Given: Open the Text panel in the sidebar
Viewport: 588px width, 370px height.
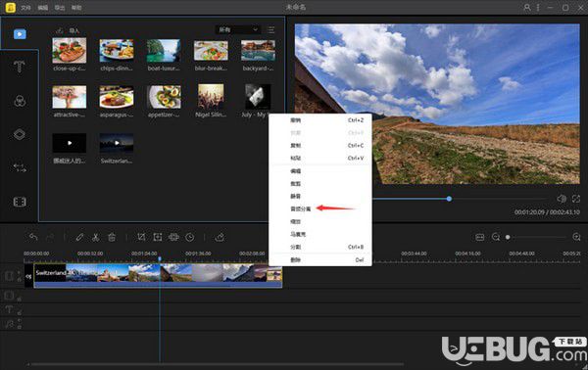Looking at the screenshot, I should pos(20,67).
